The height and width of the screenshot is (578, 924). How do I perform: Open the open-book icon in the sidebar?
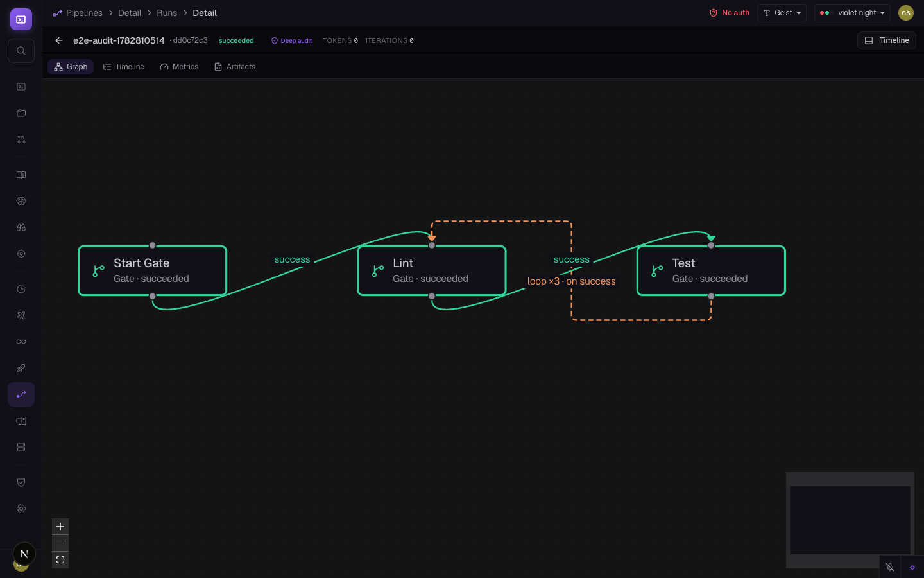tap(21, 175)
